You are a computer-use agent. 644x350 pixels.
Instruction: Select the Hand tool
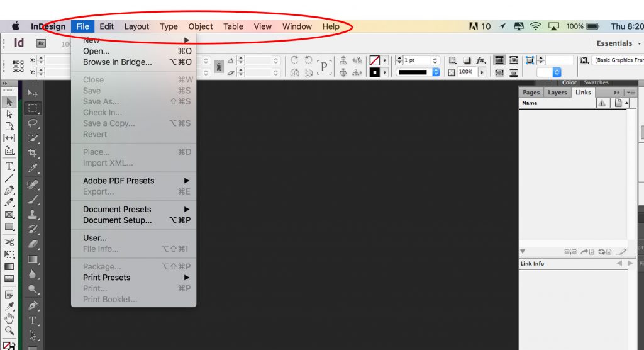point(9,319)
